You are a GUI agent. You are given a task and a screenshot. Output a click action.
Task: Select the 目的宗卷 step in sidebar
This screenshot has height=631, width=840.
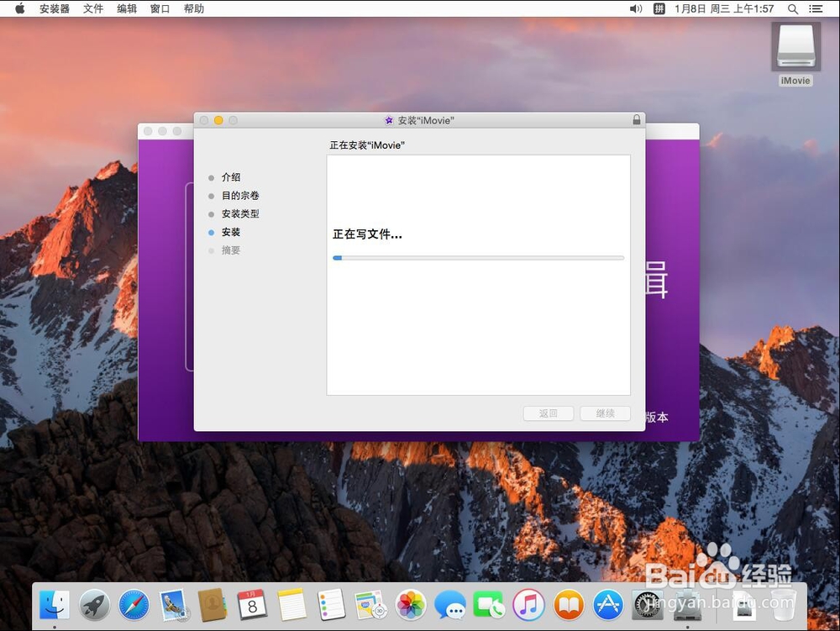click(240, 195)
